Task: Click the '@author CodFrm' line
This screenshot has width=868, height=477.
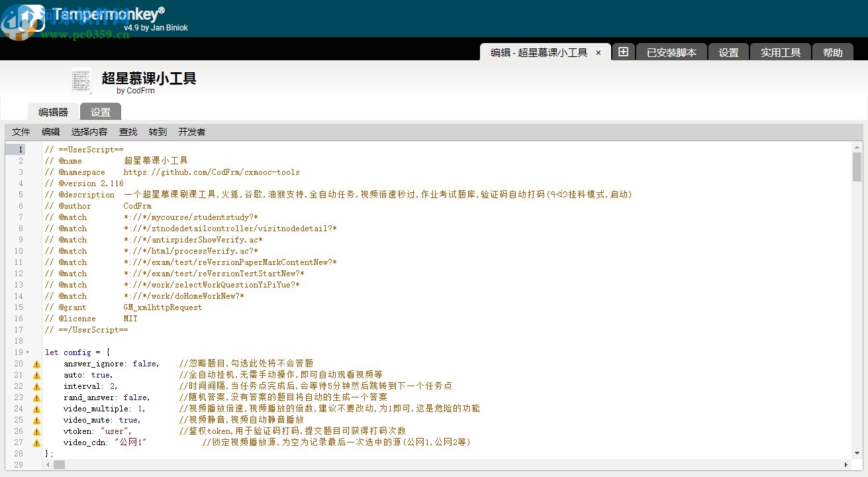Action: (x=98, y=206)
